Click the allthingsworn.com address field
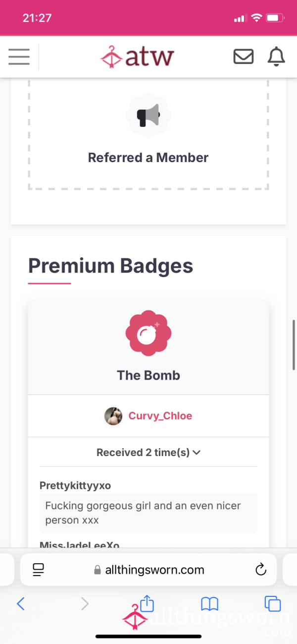Viewport: 297px width, 644px height. [x=148, y=570]
